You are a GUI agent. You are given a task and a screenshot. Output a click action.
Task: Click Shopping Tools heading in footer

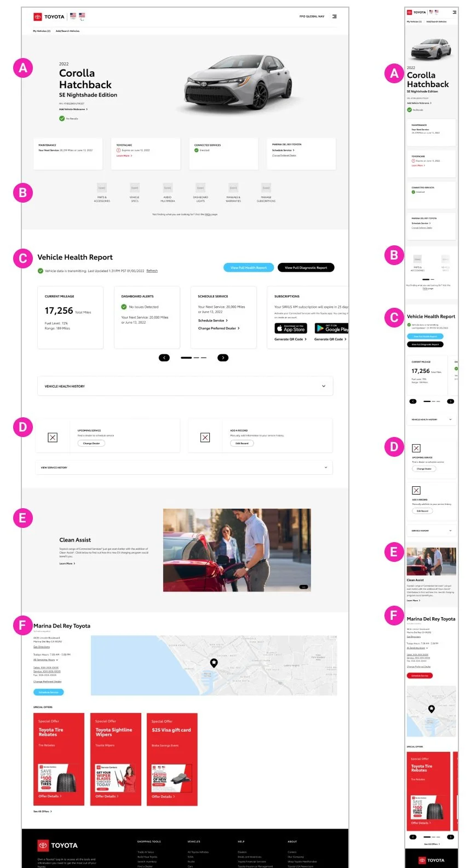coord(149,842)
